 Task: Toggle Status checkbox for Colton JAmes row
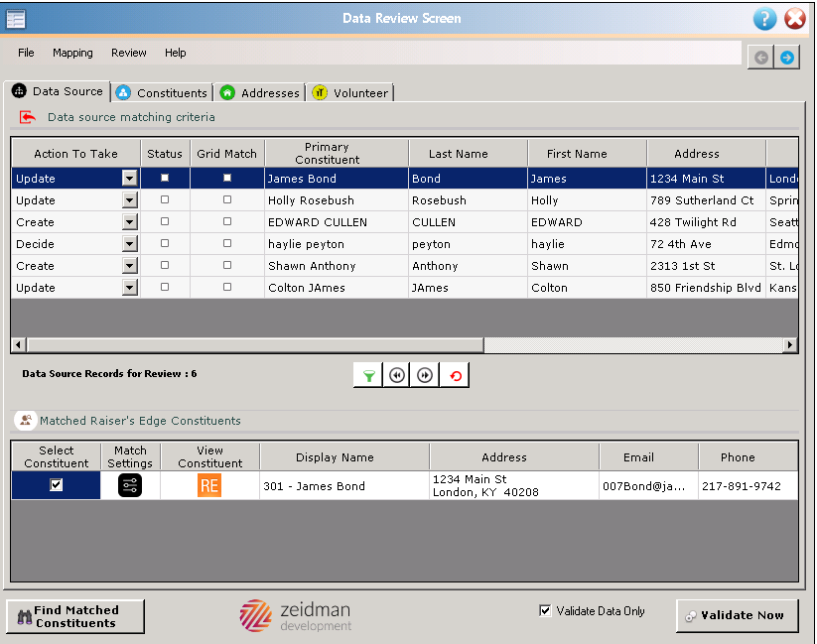(165, 287)
